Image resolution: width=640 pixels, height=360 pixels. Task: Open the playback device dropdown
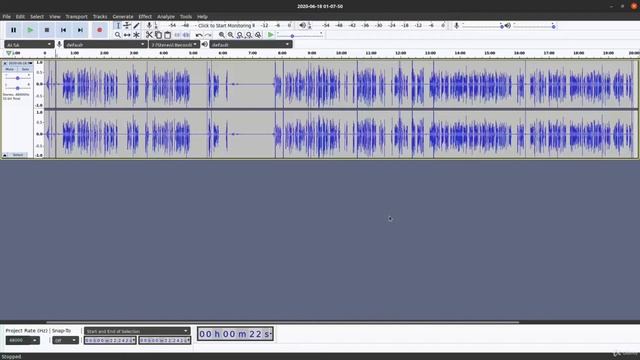(x=251, y=44)
